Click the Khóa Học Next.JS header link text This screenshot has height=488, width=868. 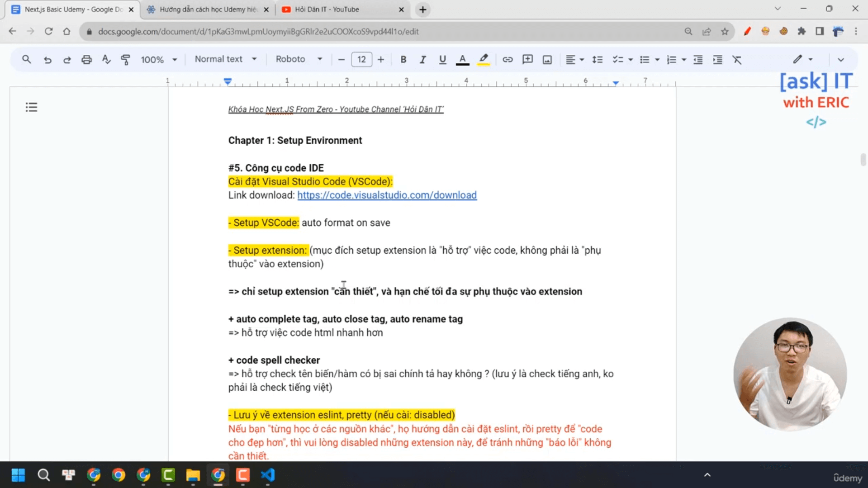(x=336, y=109)
